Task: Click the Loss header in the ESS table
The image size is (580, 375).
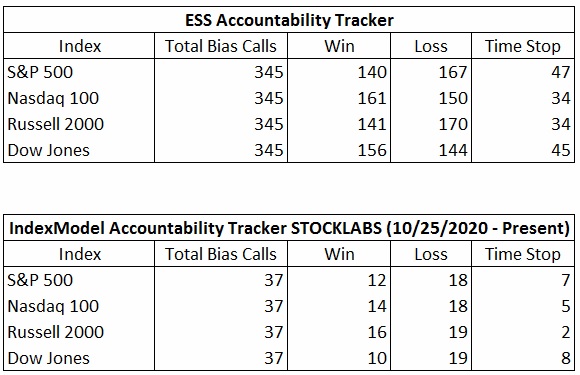Action: coord(431,46)
